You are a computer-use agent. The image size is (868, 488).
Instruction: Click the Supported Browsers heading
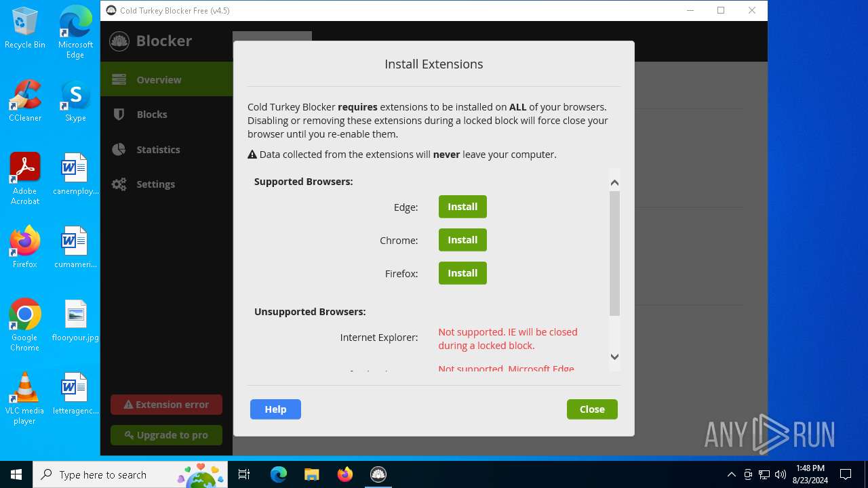303,182
